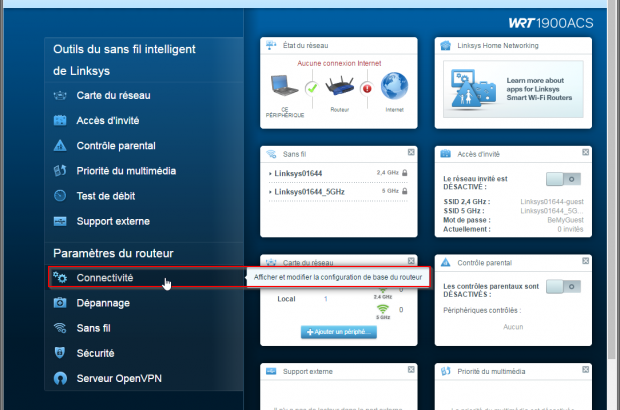The height and width of the screenshot is (410, 620).
Task: Open Accès d'invité in the sidebar
Action: (x=106, y=120)
